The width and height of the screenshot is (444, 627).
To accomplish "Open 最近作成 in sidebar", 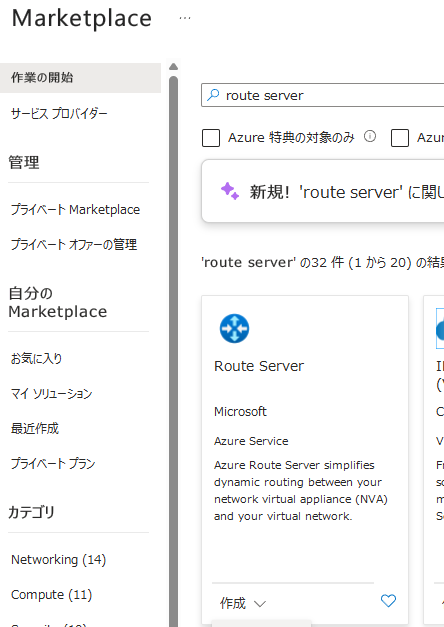I will pos(35,429).
